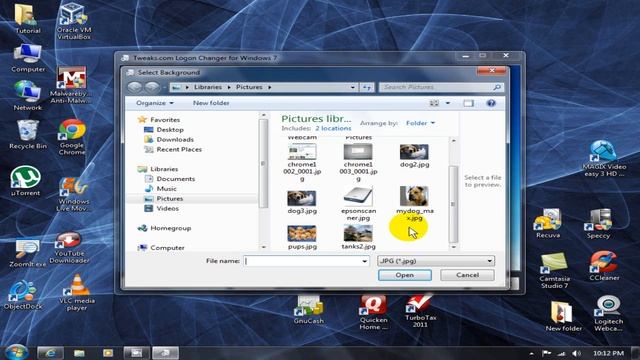Open Camtasia Studio 7 shortcut

pos(553,270)
